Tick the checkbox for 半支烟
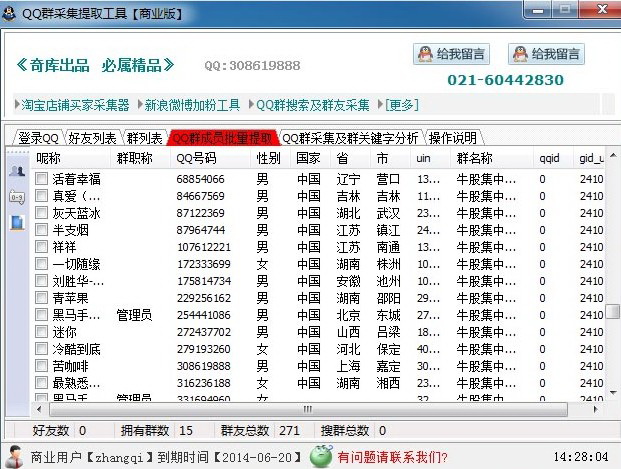The image size is (621, 469). (41, 230)
